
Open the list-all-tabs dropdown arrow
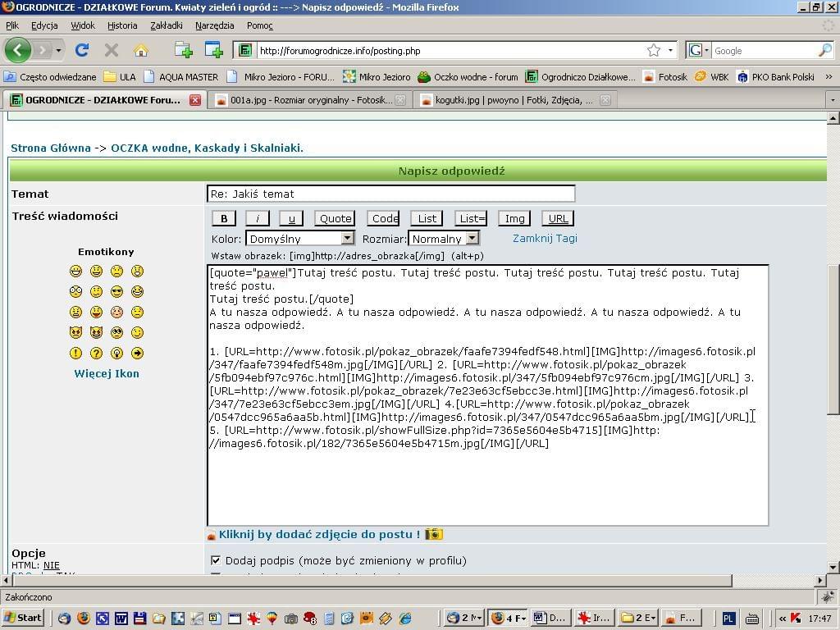point(832,99)
